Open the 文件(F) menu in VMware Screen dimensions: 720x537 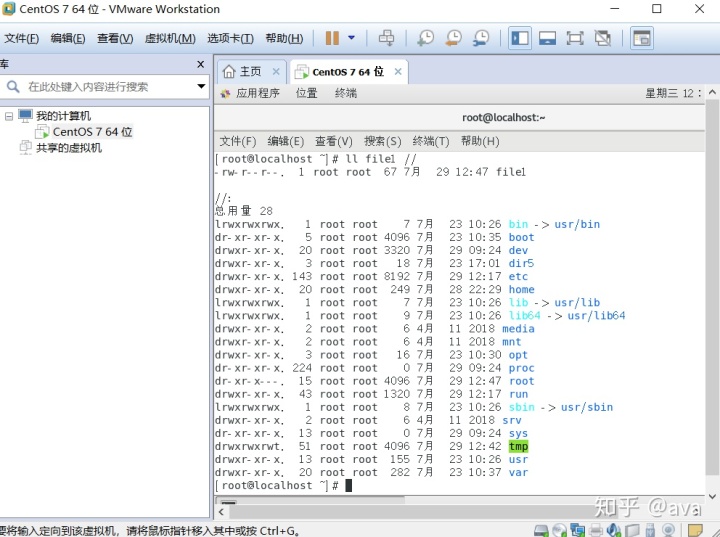pyautogui.click(x=21, y=38)
